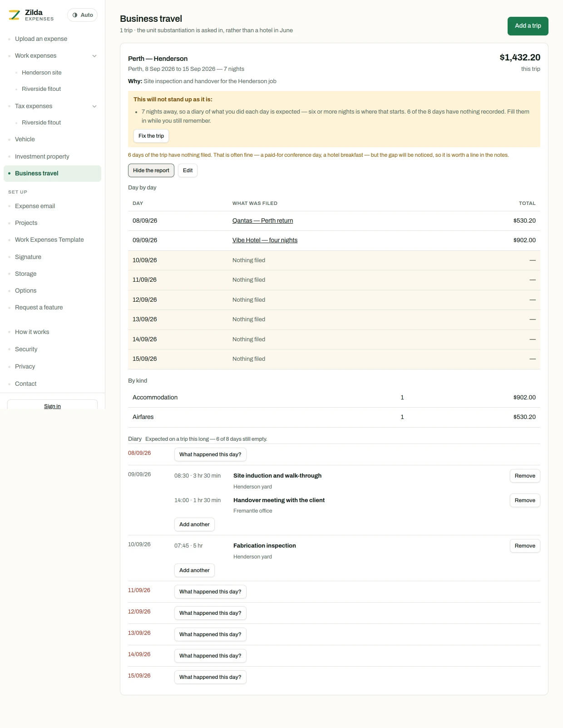563x728 pixels.
Task: Open the Privacy page
Action: click(x=52, y=367)
